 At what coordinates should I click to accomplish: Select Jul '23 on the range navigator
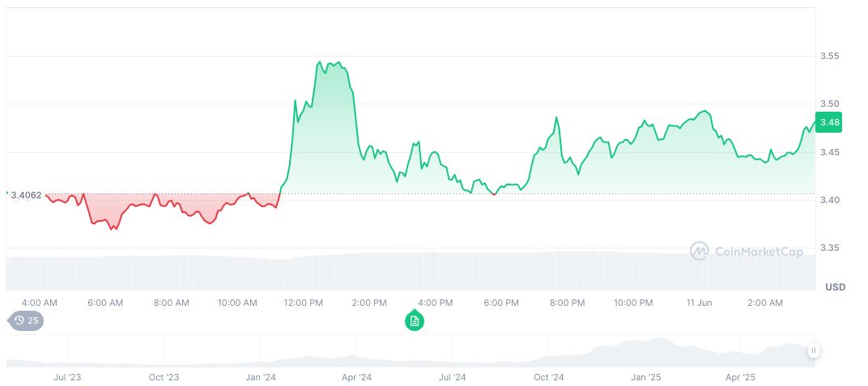point(67,377)
